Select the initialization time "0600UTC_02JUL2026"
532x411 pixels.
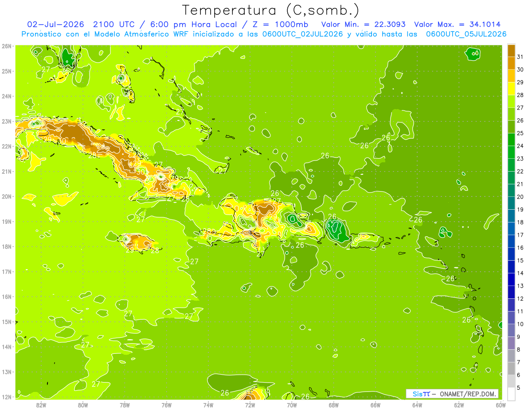302,34
